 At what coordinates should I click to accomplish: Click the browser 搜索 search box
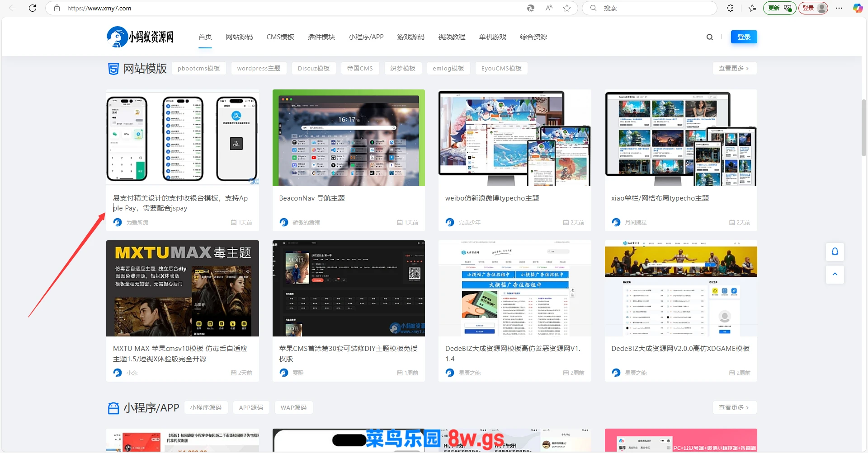pos(650,8)
